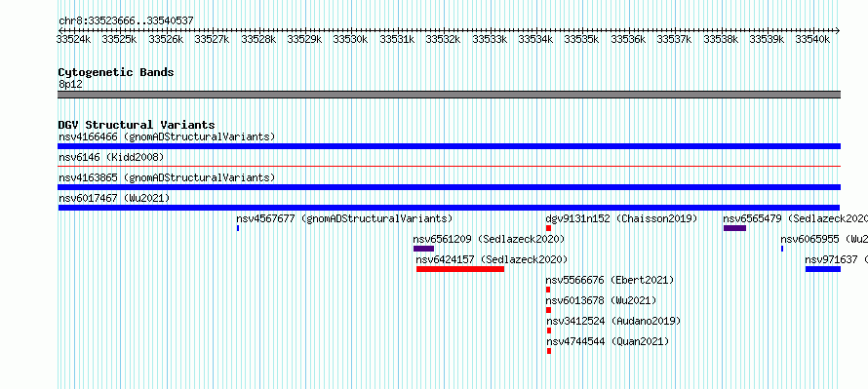
Task: Open nsv6561209 (Sedlazeck2020) label
Action: click(489, 239)
